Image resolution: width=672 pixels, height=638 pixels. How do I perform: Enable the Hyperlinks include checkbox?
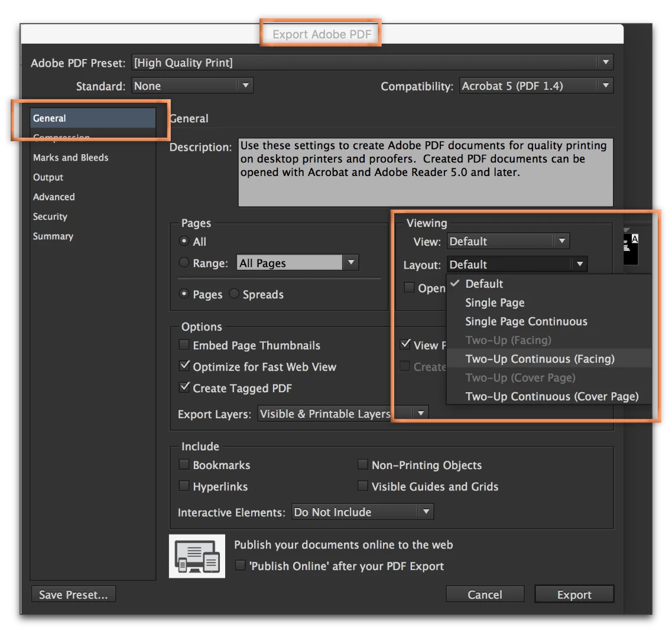pyautogui.click(x=184, y=486)
